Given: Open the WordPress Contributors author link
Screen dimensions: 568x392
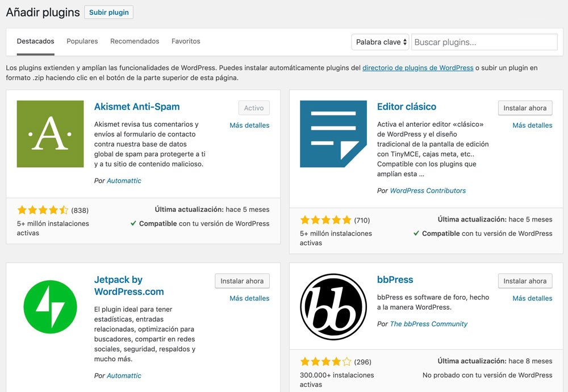Looking at the screenshot, I should [x=428, y=191].
